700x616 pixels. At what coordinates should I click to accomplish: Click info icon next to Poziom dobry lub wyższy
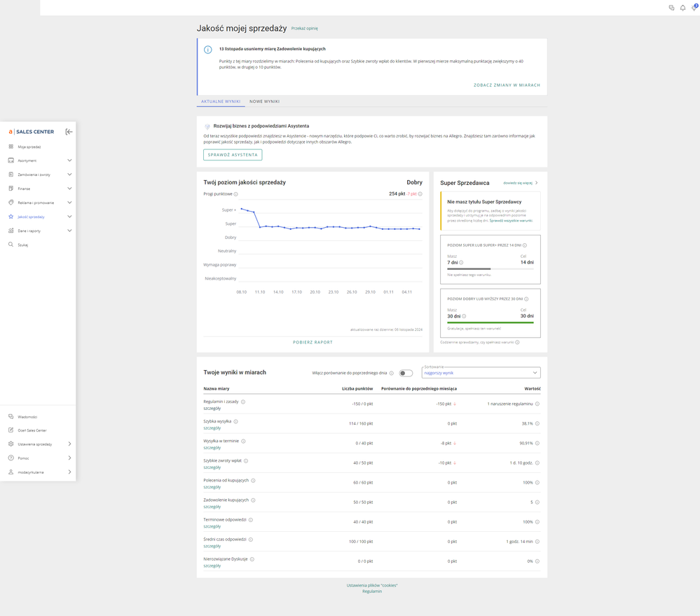tap(526, 299)
